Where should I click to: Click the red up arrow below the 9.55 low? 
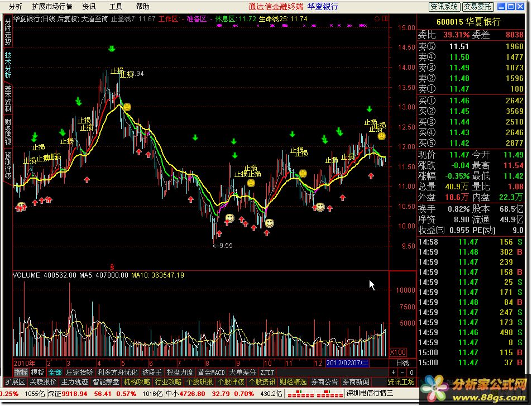coord(219,233)
